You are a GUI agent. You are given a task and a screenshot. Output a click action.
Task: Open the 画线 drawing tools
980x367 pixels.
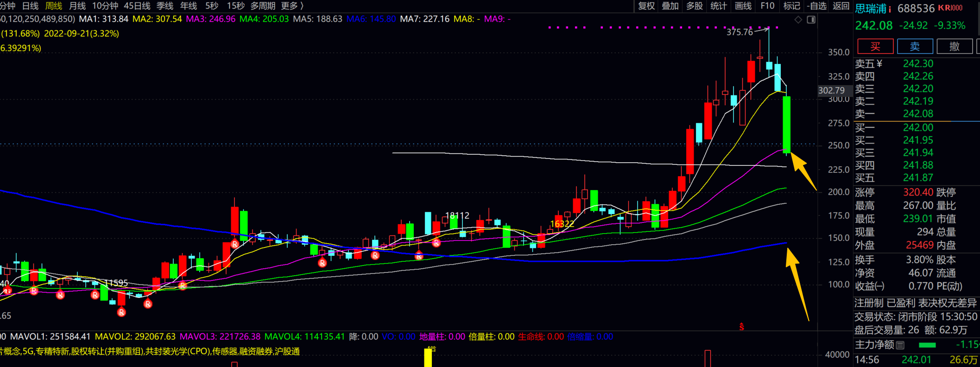tap(743, 6)
